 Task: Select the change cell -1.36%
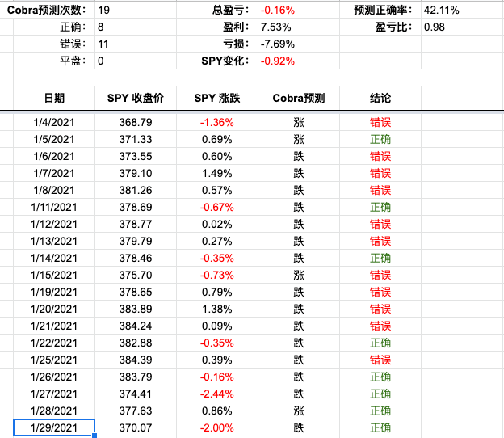217,122
